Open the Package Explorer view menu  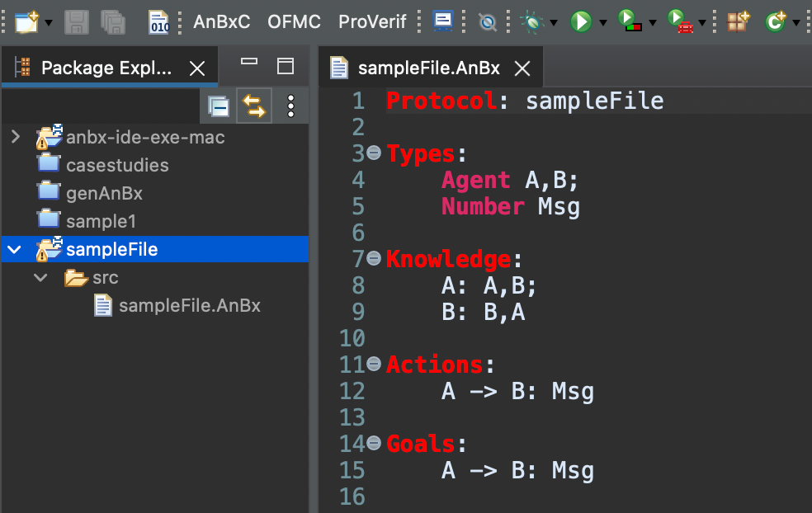291,106
